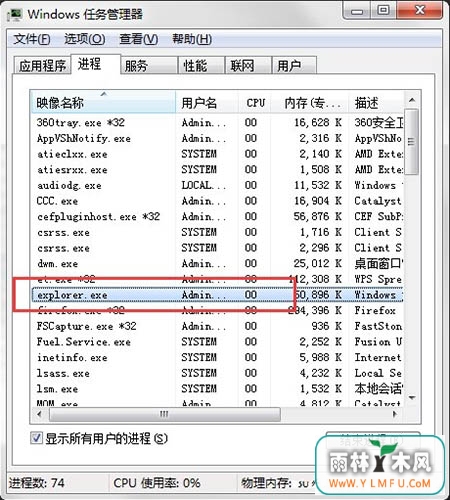Open the 帮助(H) menu
The width and height of the screenshot is (450, 500).
point(192,39)
